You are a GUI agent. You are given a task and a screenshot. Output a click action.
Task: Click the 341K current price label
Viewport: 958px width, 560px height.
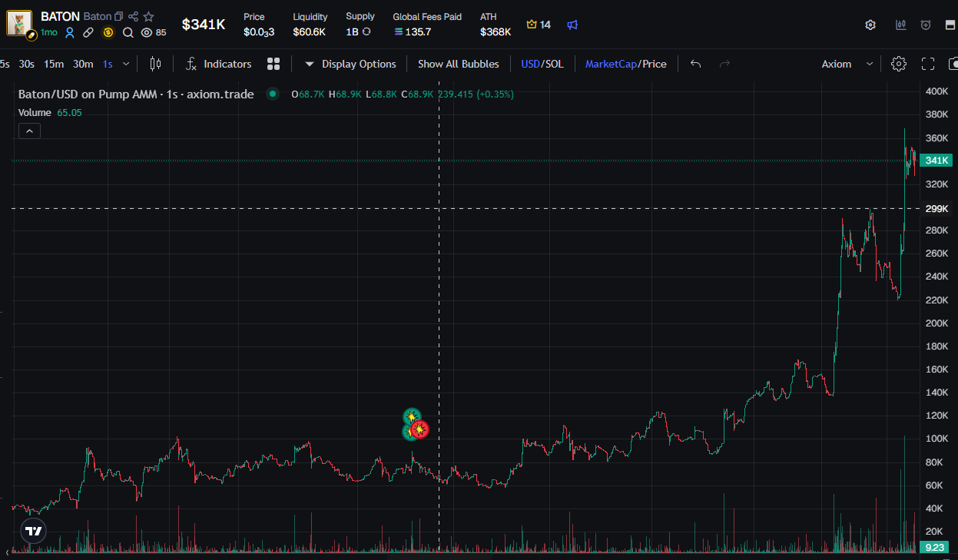tap(937, 160)
